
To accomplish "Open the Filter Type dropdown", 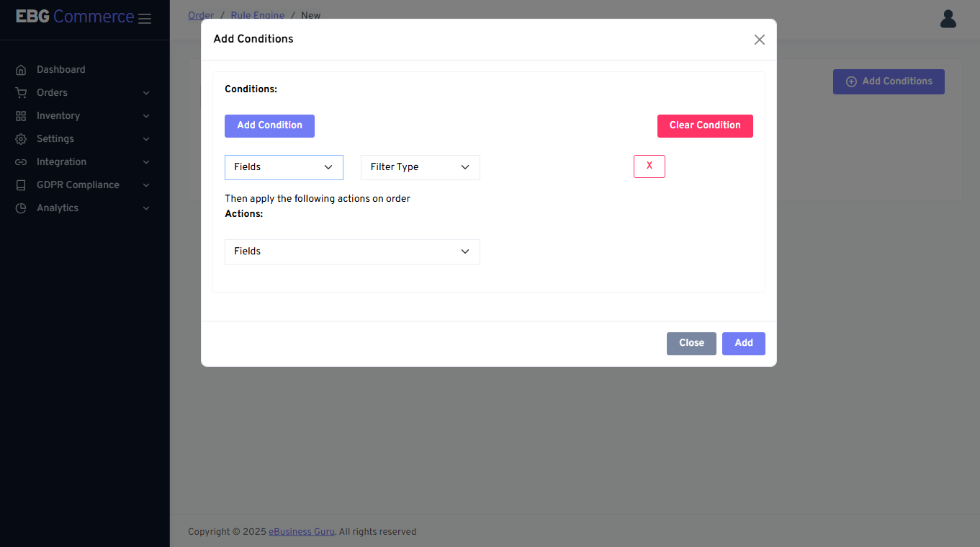I will tap(420, 167).
